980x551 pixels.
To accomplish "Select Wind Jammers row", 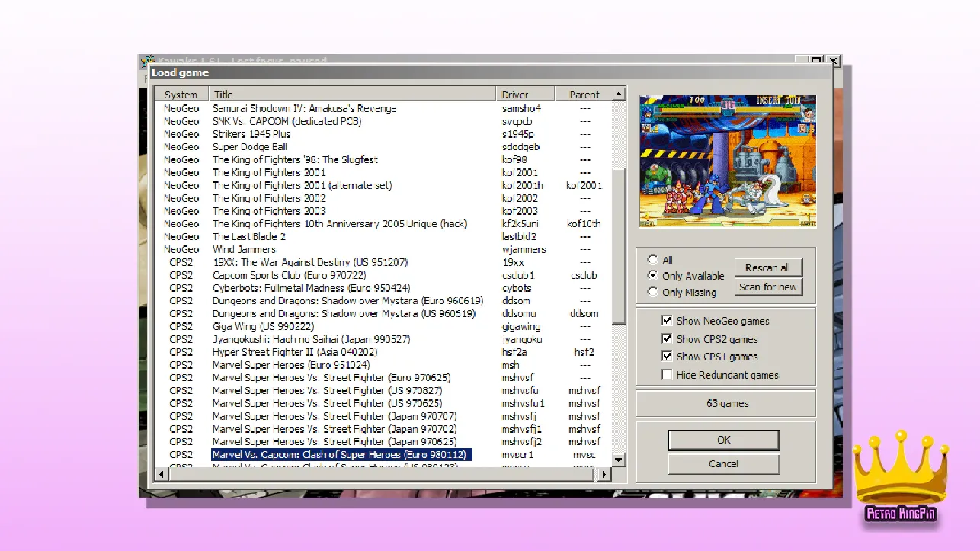I will click(x=383, y=249).
